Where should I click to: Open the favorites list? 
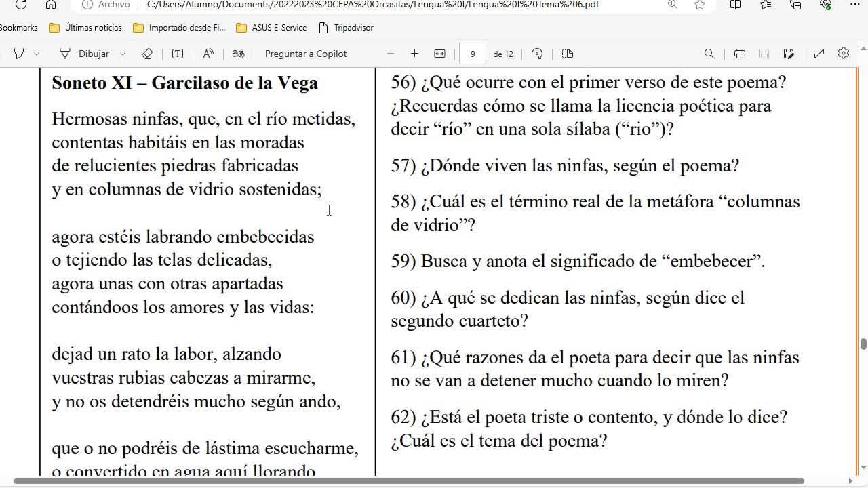pyautogui.click(x=766, y=5)
